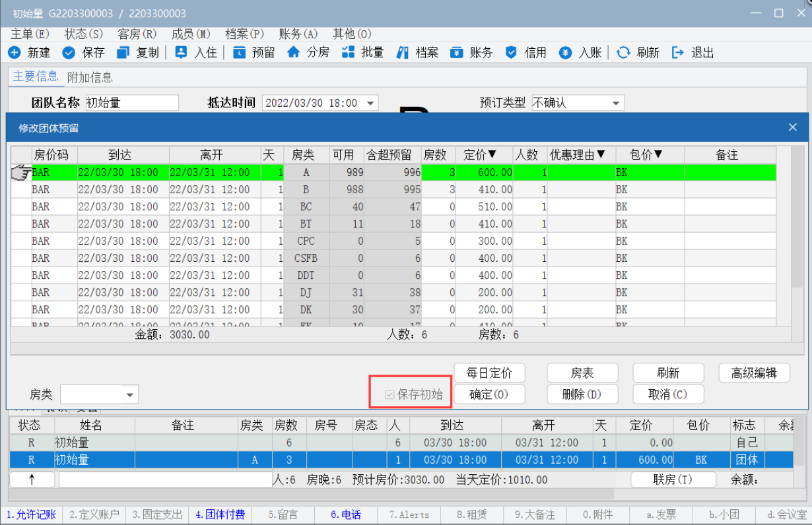
Task: Click the 复制 (Copy) toolbar icon
Action: point(123,53)
